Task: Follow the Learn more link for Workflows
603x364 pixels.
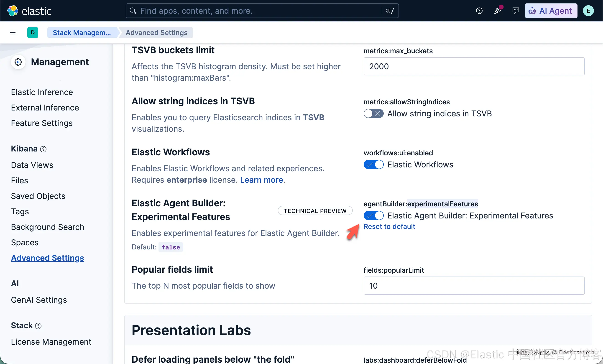Action: tap(262, 180)
